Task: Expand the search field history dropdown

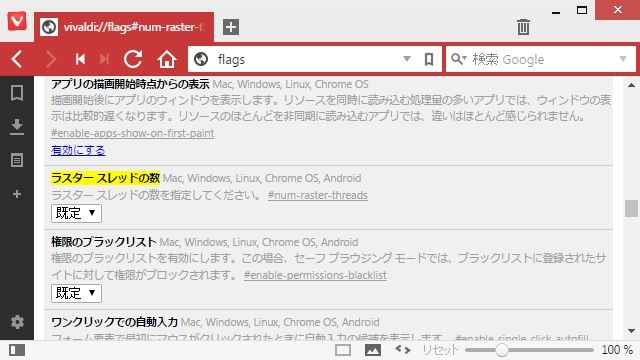Action: pyautogui.click(x=623, y=59)
